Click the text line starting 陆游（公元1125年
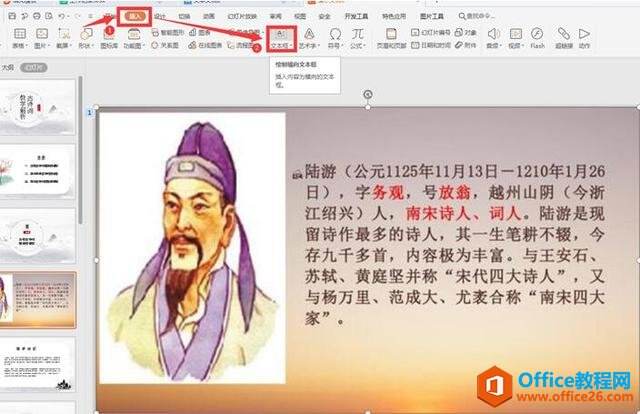This screenshot has height=414, width=640. [455, 171]
